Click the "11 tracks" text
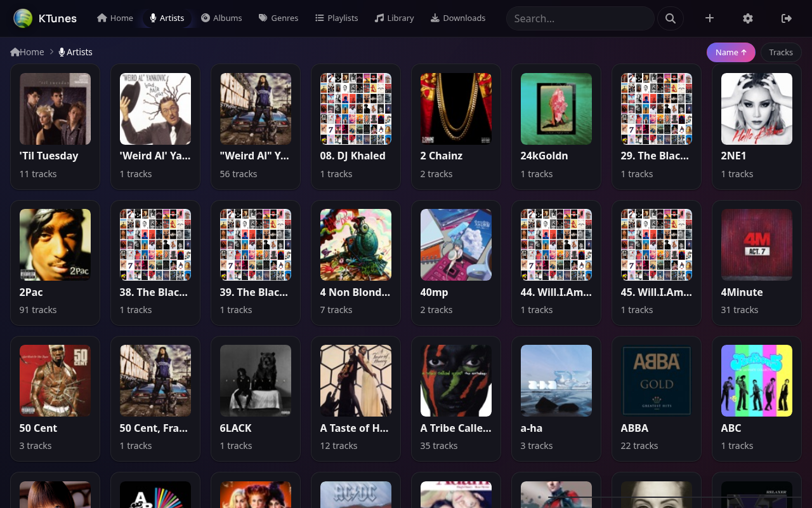The image size is (812, 508). click(x=38, y=174)
